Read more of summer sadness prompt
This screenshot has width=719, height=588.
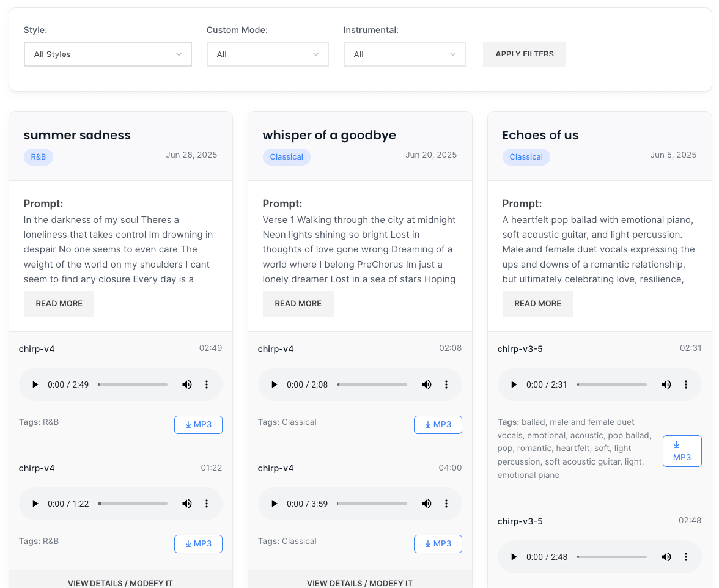pos(59,304)
